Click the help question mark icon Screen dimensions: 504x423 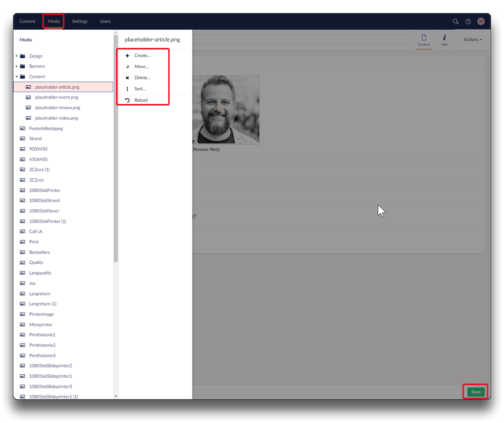pos(468,22)
